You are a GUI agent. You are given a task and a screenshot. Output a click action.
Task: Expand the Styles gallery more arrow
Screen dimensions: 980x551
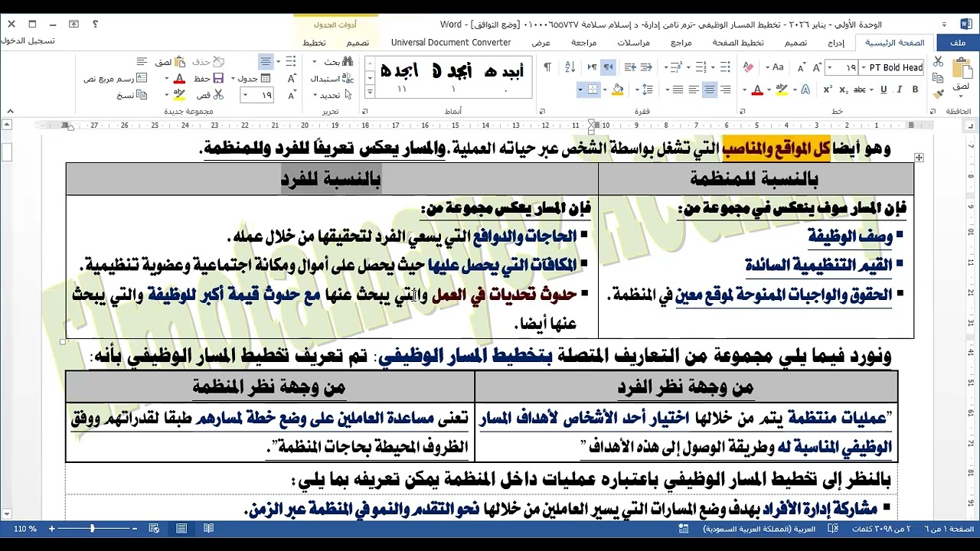tap(371, 90)
